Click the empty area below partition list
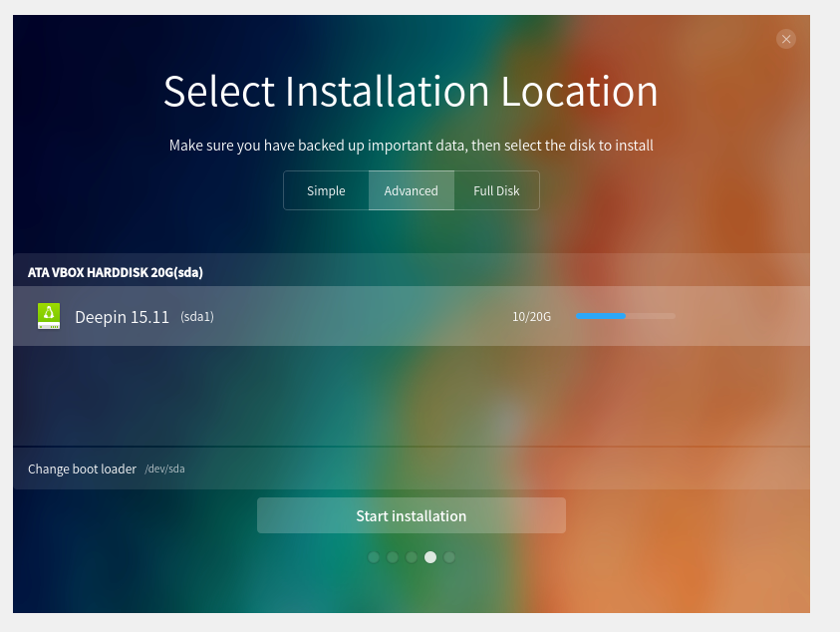 tap(412, 396)
